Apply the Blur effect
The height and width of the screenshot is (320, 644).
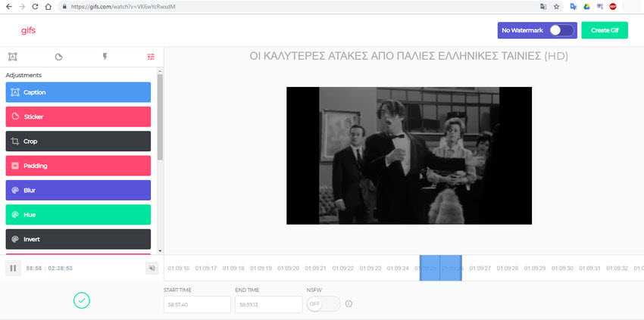(x=78, y=191)
